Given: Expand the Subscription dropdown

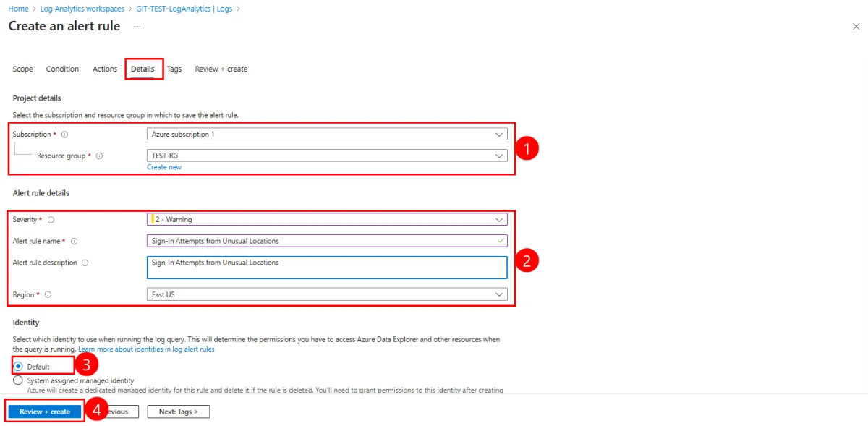Looking at the screenshot, I should 326,135.
